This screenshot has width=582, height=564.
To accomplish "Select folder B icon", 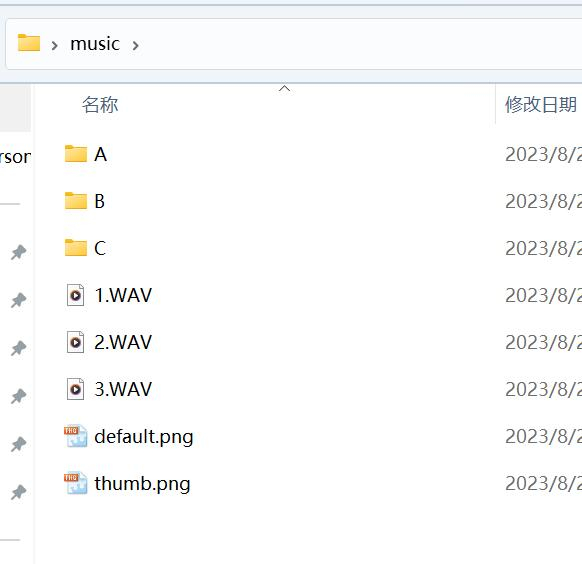I will pyautogui.click(x=76, y=201).
